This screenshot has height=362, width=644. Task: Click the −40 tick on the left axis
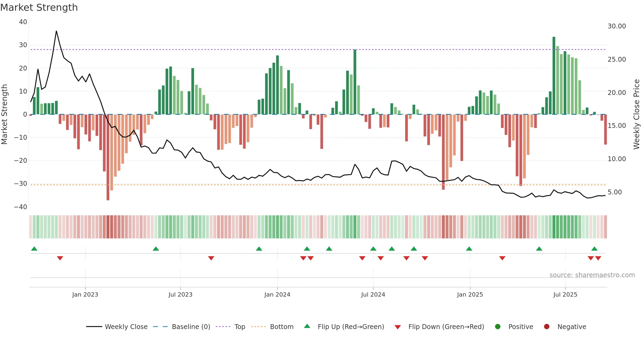21,207
